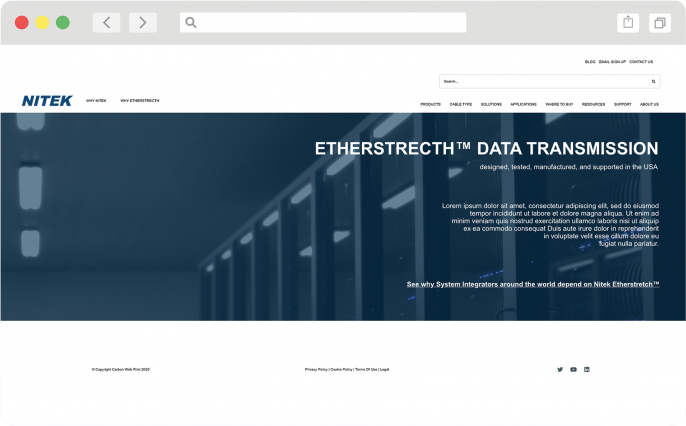
Task: Click the 'designed, tested, manufactured' subtitle
Action: point(568,167)
